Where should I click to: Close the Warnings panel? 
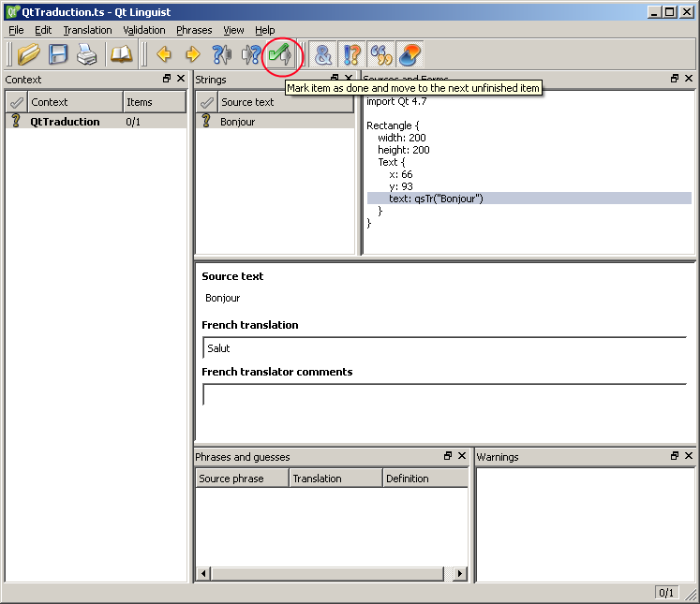(x=689, y=456)
